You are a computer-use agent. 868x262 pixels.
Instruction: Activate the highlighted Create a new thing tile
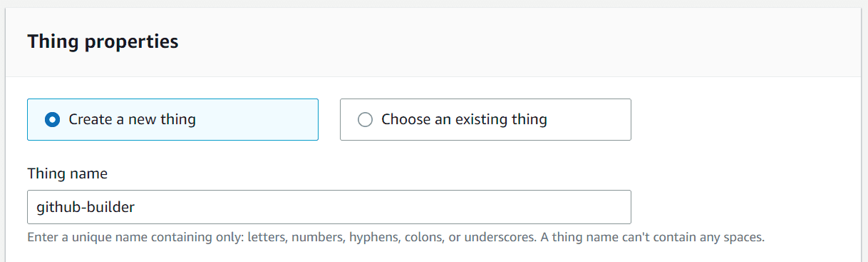click(172, 119)
